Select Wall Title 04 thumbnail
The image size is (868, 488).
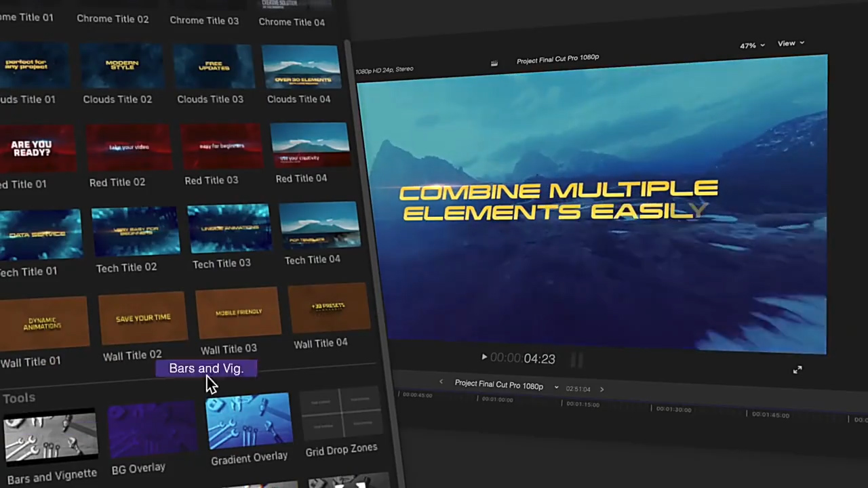click(x=329, y=308)
